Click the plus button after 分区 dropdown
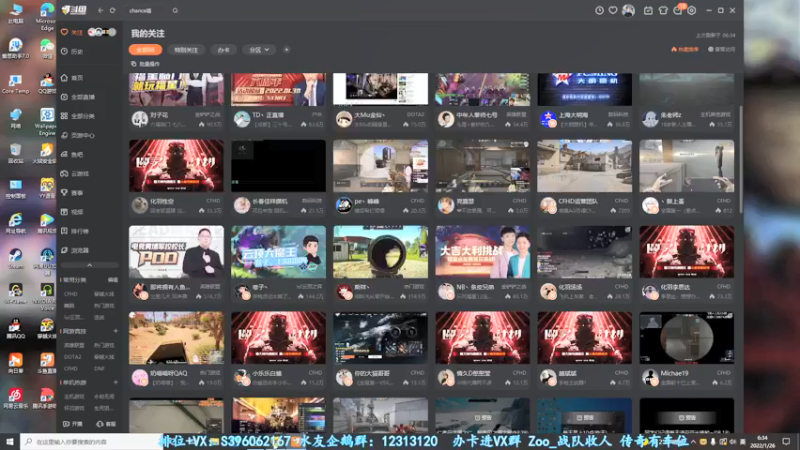This screenshot has width=800, height=450. [286, 50]
